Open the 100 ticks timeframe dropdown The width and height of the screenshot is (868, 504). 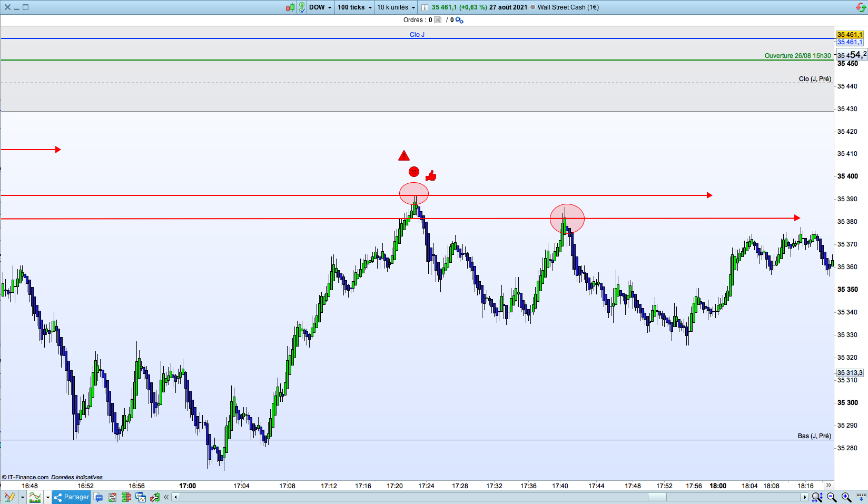click(x=354, y=7)
